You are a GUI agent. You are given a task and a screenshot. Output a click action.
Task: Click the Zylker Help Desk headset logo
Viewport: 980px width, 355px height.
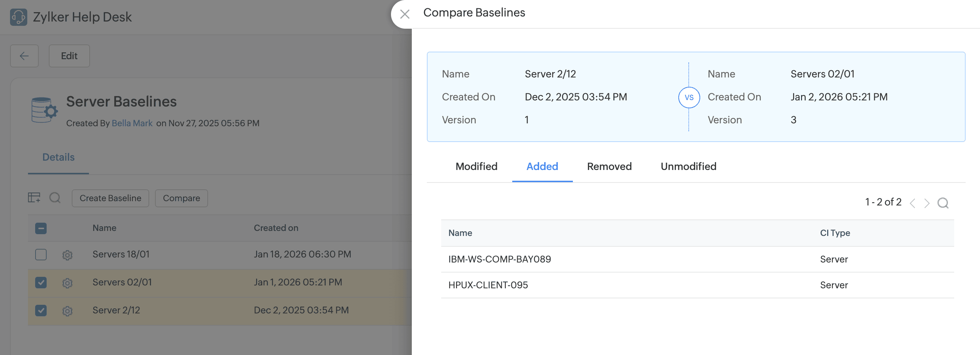coord(18,17)
